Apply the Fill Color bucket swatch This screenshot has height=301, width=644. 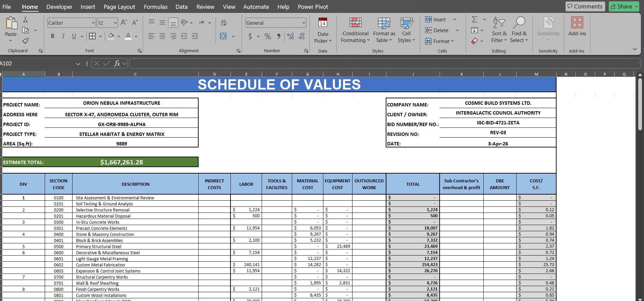(x=111, y=36)
